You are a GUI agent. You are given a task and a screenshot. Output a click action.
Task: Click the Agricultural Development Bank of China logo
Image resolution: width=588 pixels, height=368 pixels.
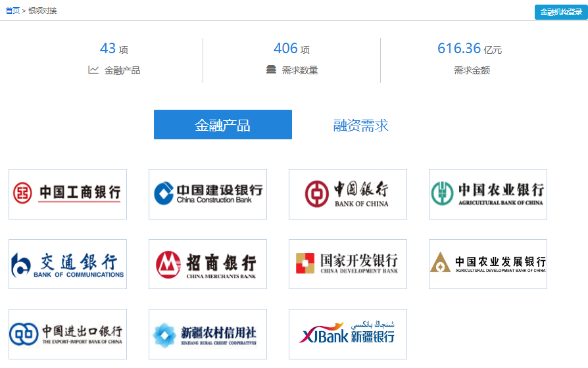pyautogui.click(x=488, y=264)
